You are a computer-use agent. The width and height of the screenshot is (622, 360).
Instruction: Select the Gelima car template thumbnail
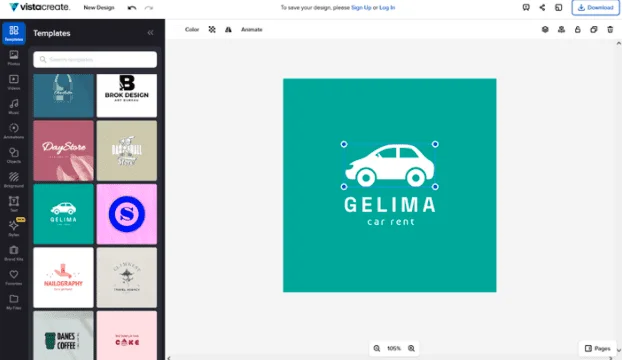click(63, 214)
